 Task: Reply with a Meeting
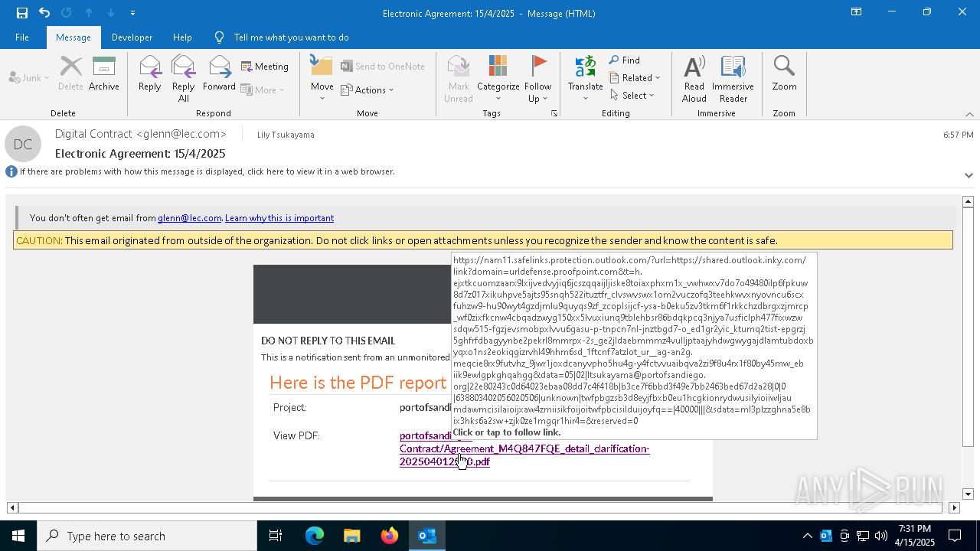coord(265,67)
